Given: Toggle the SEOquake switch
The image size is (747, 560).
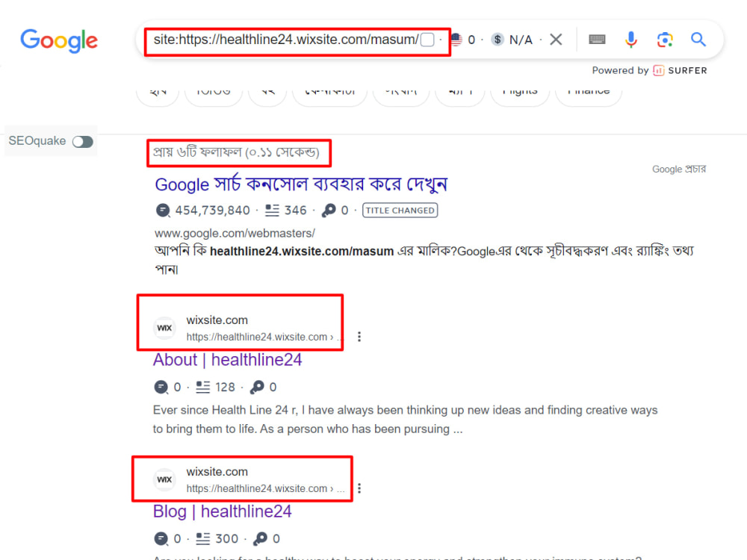Looking at the screenshot, I should (83, 141).
